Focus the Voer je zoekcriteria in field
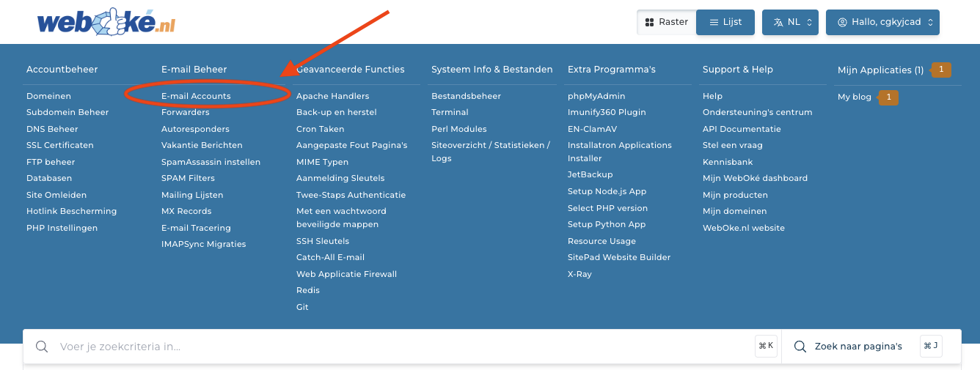This screenshot has width=980, height=370. click(396, 347)
